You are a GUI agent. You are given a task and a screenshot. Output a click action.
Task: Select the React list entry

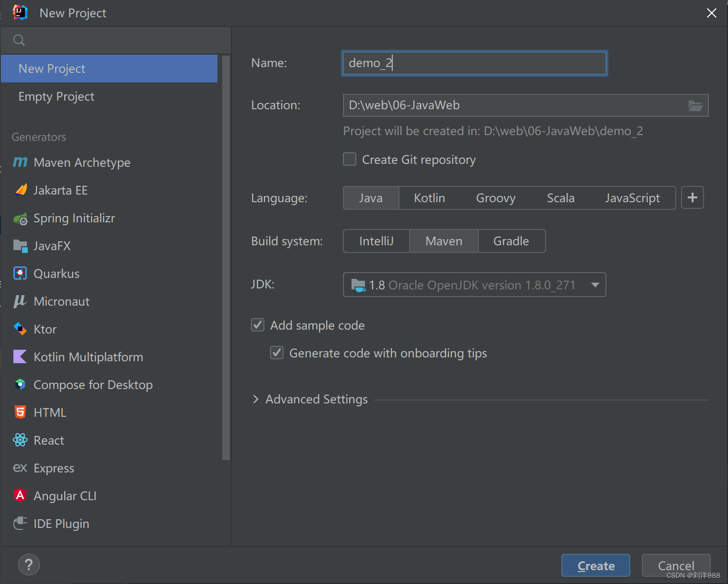[x=109, y=440]
